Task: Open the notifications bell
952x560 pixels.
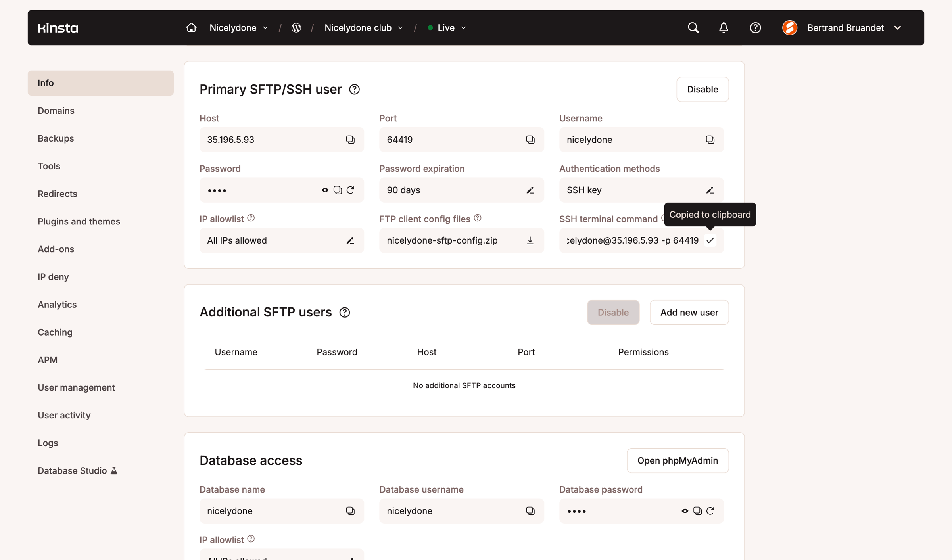Action: point(724,28)
